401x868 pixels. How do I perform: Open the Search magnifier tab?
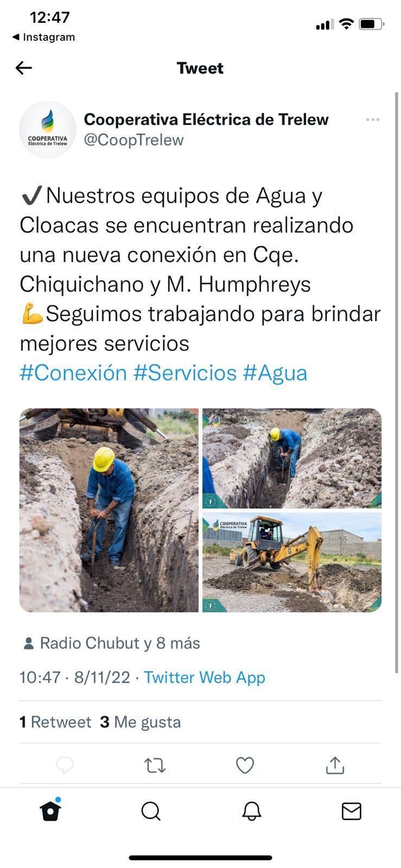151,812
